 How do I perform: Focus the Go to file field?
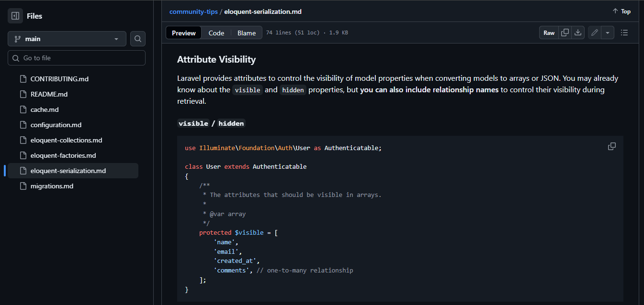click(77, 58)
